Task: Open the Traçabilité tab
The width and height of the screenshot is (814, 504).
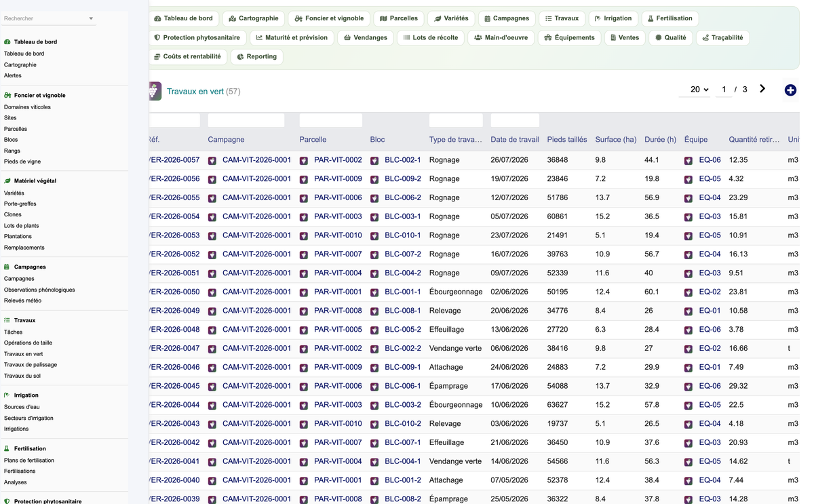Action: tap(722, 37)
